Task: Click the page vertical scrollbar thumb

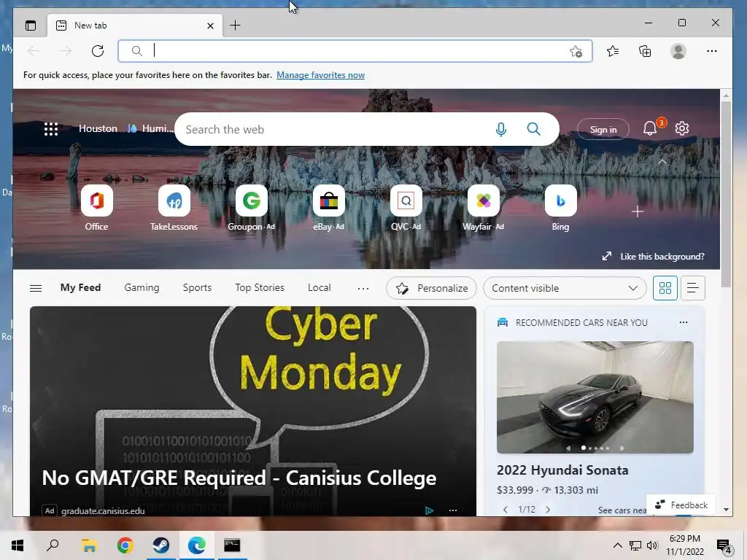Action: coord(726,194)
